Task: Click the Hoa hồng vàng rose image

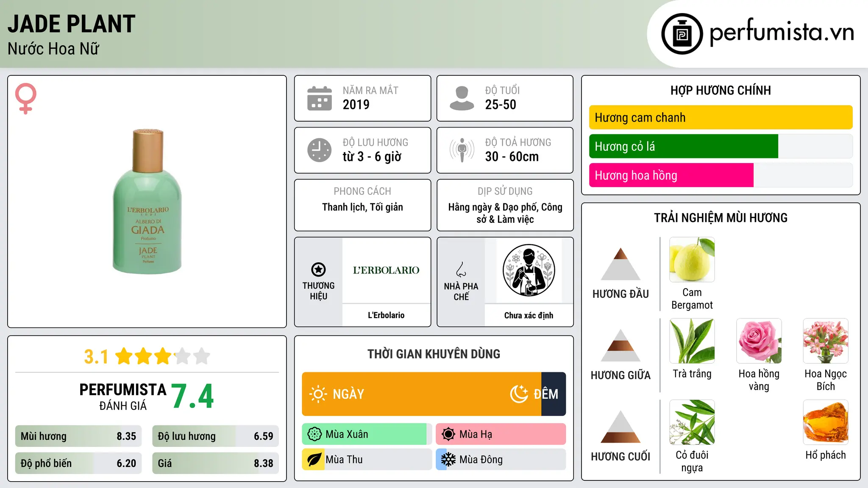Action: click(759, 341)
